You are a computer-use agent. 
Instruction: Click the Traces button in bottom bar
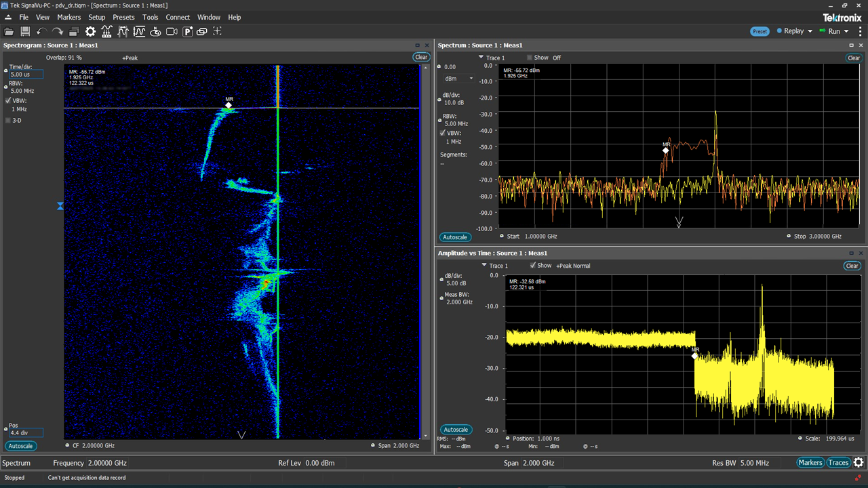click(838, 463)
